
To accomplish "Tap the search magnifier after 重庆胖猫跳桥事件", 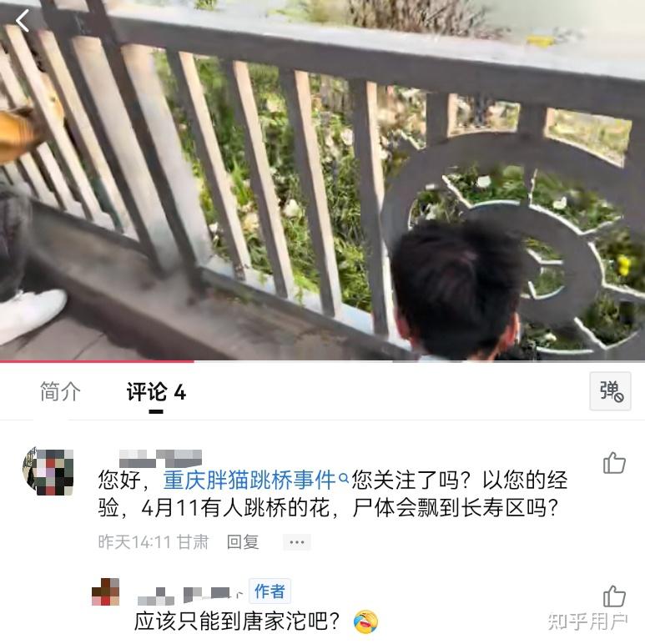I will [x=343, y=478].
